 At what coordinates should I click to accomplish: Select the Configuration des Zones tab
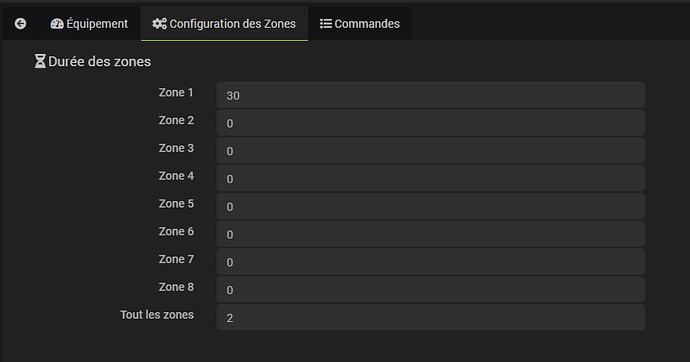point(224,24)
